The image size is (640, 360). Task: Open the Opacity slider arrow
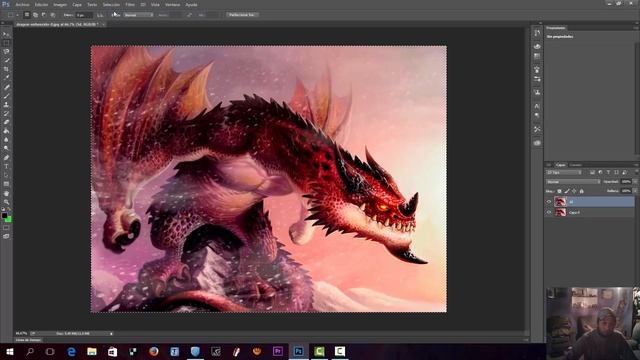click(x=635, y=182)
